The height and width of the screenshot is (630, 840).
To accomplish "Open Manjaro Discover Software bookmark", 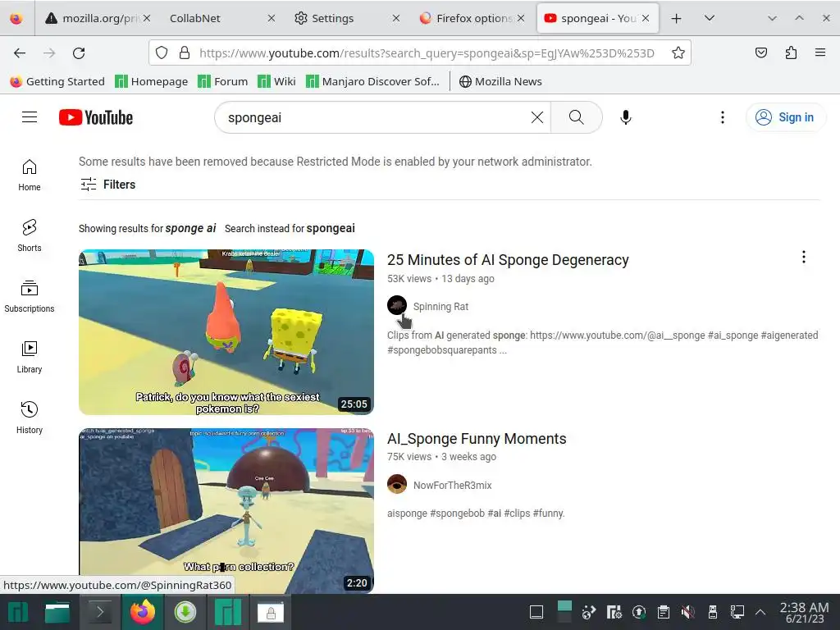I will coord(372,81).
